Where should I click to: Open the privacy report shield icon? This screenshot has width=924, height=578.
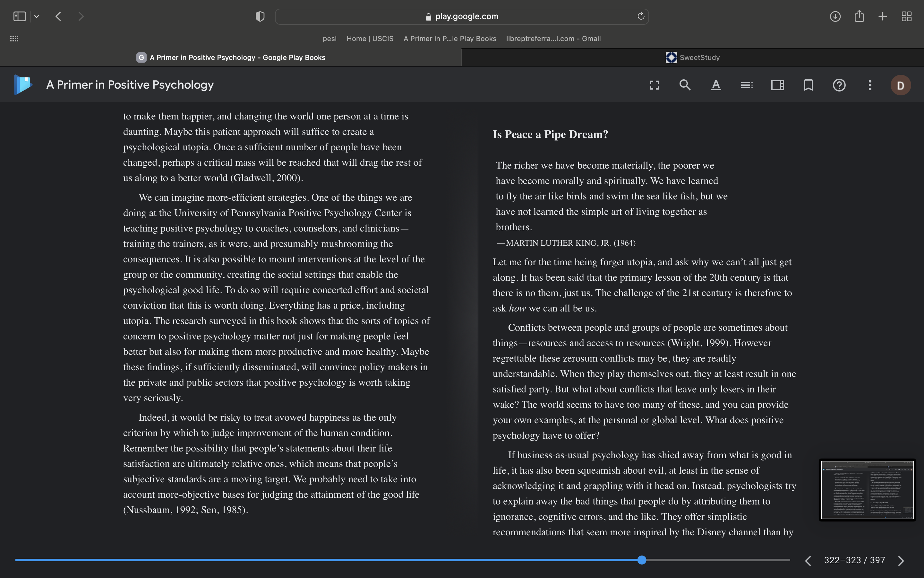pyautogui.click(x=260, y=16)
